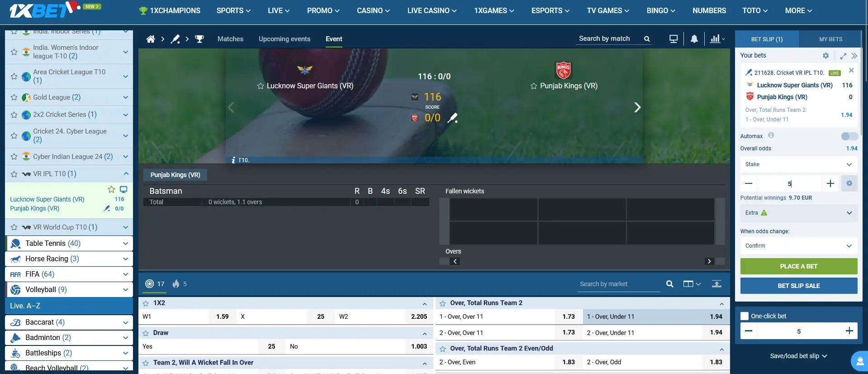Click PLACE A BET button
This screenshot has width=868, height=374.
coord(799,266)
